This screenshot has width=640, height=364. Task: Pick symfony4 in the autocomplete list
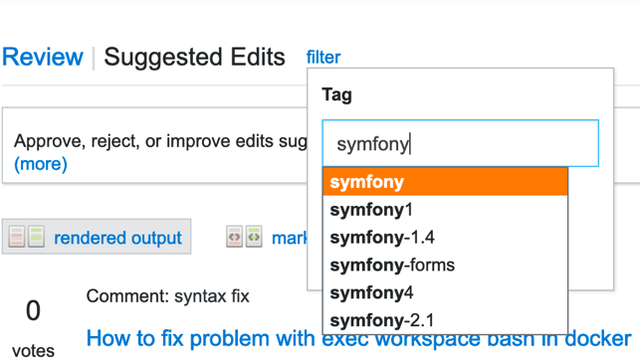coord(445,292)
